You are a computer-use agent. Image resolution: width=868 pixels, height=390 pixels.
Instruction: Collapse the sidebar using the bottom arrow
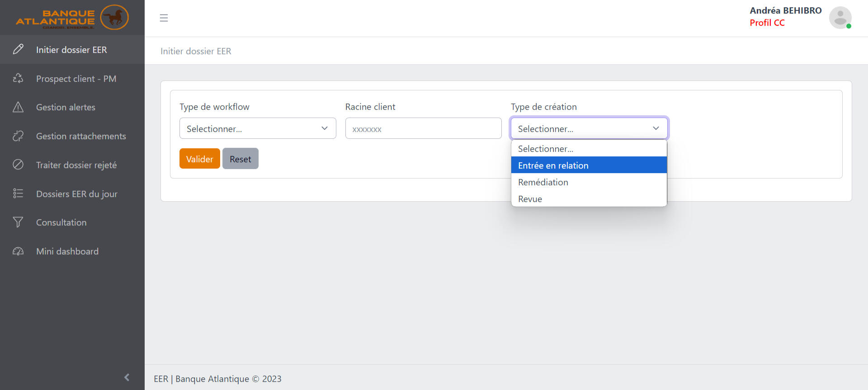click(x=127, y=377)
